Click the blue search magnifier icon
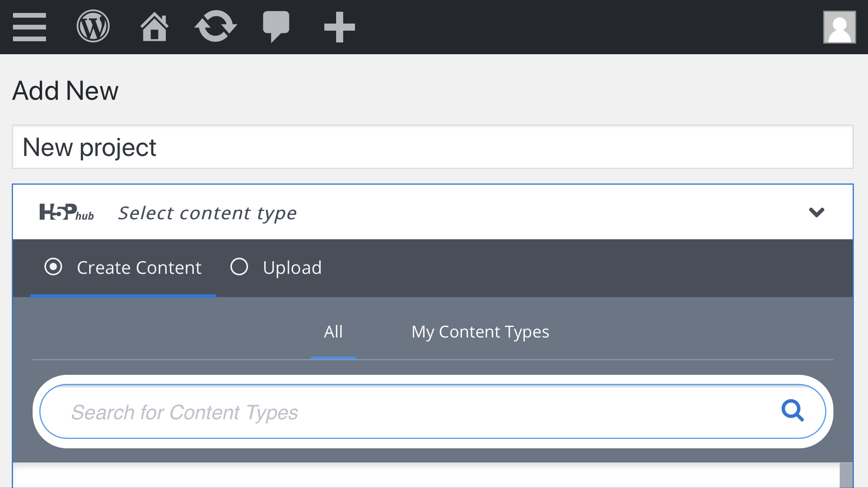The height and width of the screenshot is (488, 868). coord(793,411)
